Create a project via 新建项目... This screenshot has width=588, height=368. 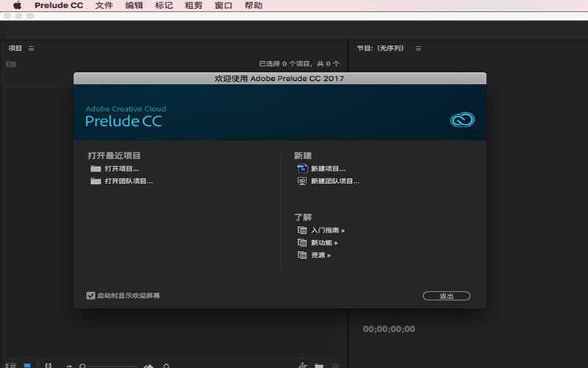pos(321,169)
